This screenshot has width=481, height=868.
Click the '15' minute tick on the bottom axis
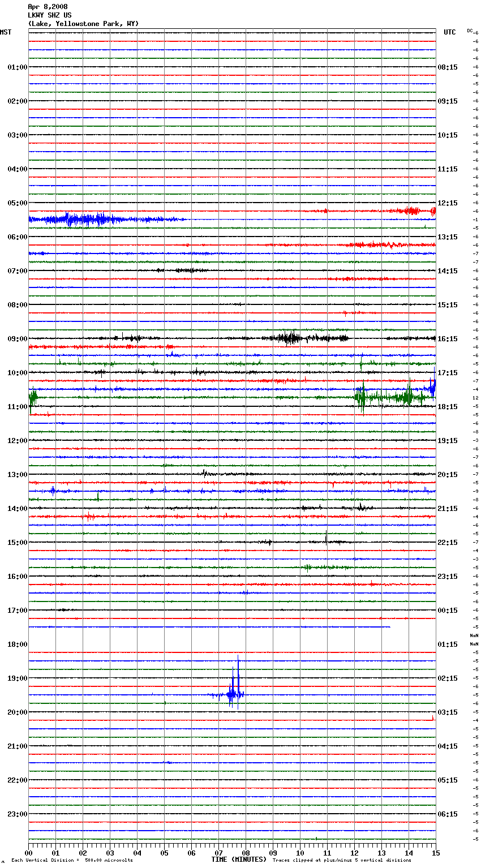[435, 853]
